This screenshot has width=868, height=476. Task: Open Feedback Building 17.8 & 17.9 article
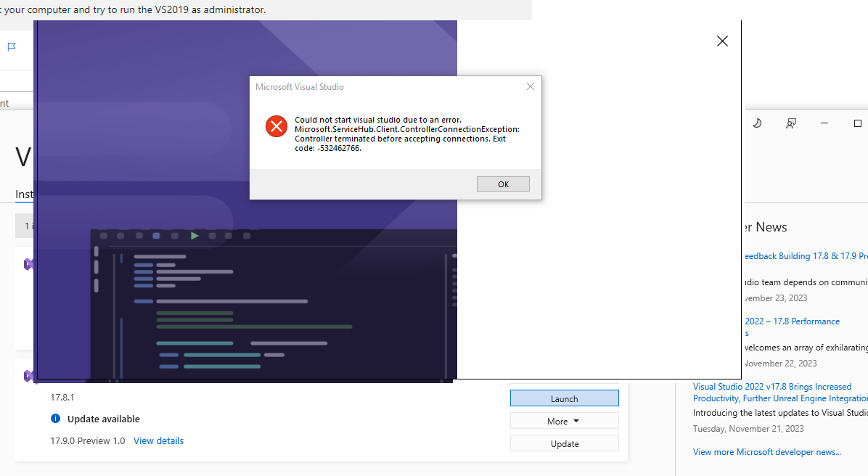pyautogui.click(x=806, y=255)
